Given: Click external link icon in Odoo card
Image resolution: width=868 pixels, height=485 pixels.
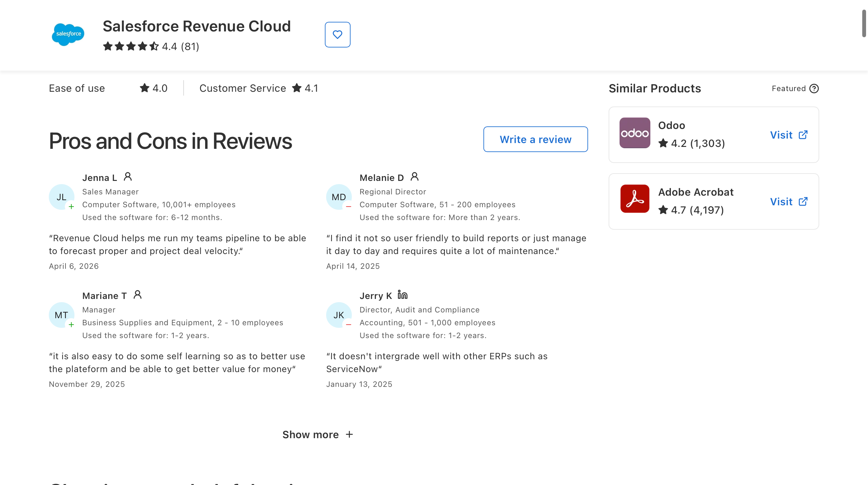Looking at the screenshot, I should click(x=803, y=135).
